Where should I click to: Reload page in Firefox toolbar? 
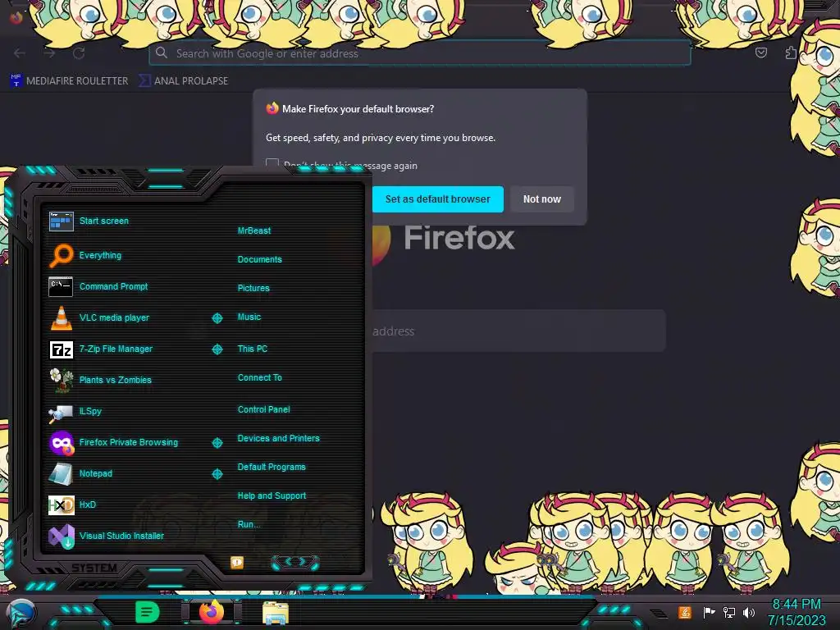(79, 53)
